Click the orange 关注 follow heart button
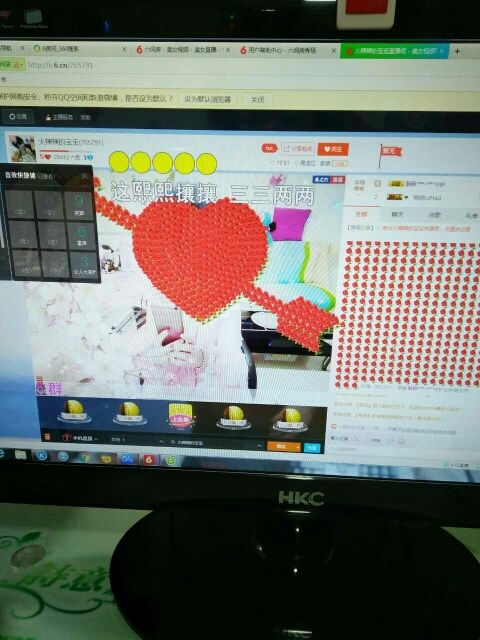Image resolution: width=480 pixels, height=640 pixels. (333, 149)
